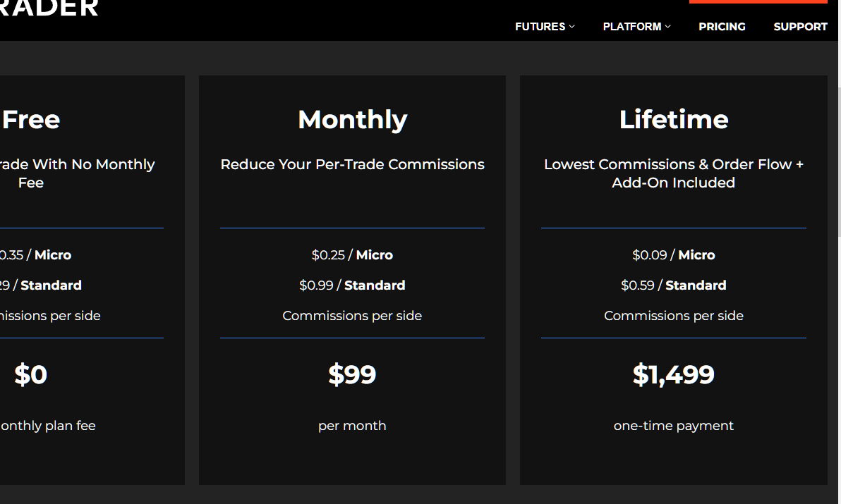Click the Lifetime $0.09 Micro commission
Screen dimensions: 841x504
(x=674, y=254)
